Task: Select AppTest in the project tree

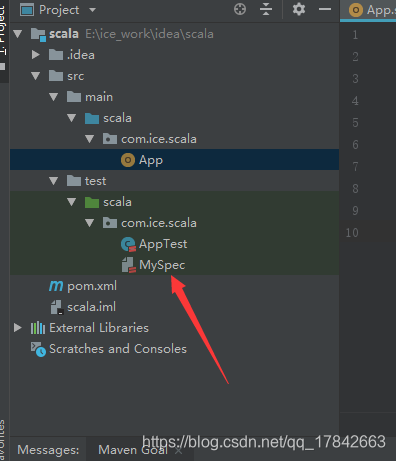Action: 163,244
